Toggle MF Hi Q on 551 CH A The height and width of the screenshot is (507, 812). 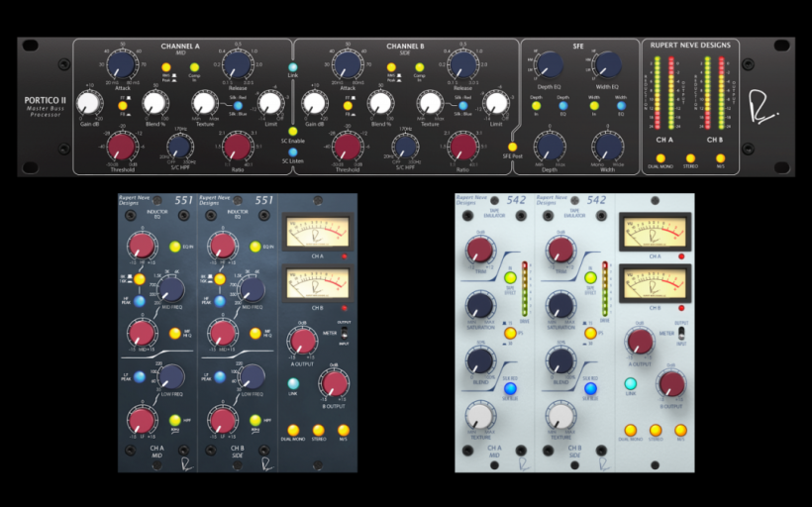(175, 334)
